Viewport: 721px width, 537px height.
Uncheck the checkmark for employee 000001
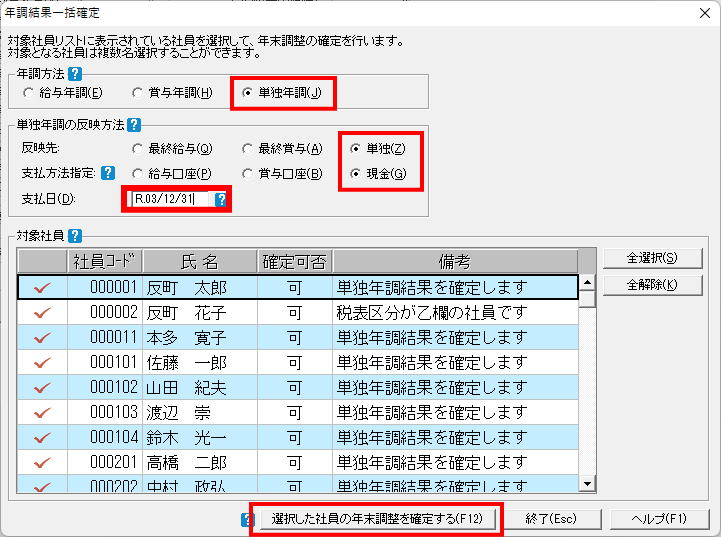click(x=42, y=287)
